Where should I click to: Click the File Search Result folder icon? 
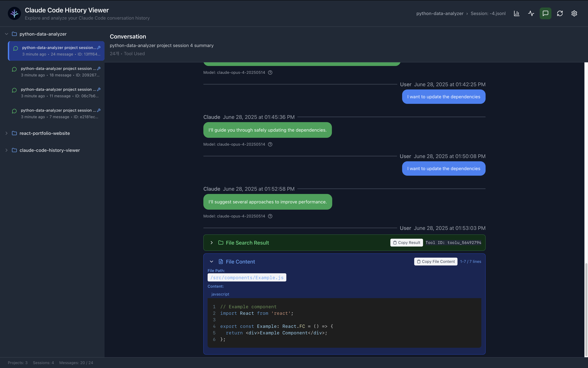(221, 243)
